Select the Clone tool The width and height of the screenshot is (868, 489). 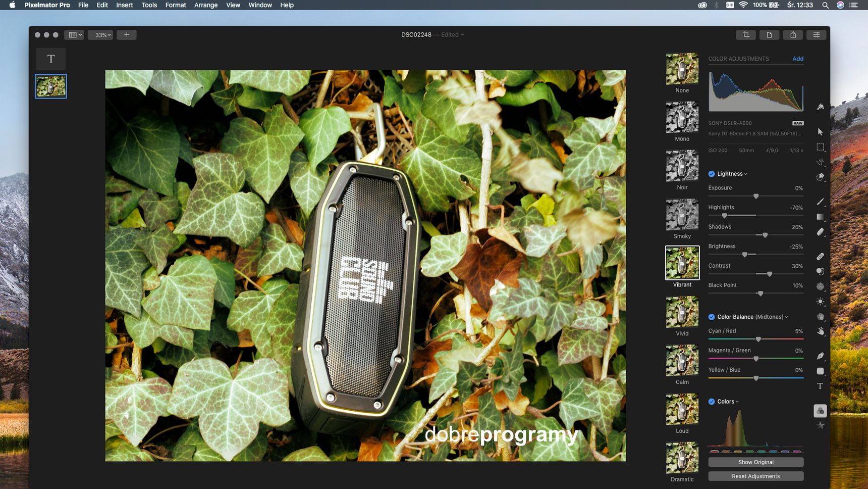[821, 271]
